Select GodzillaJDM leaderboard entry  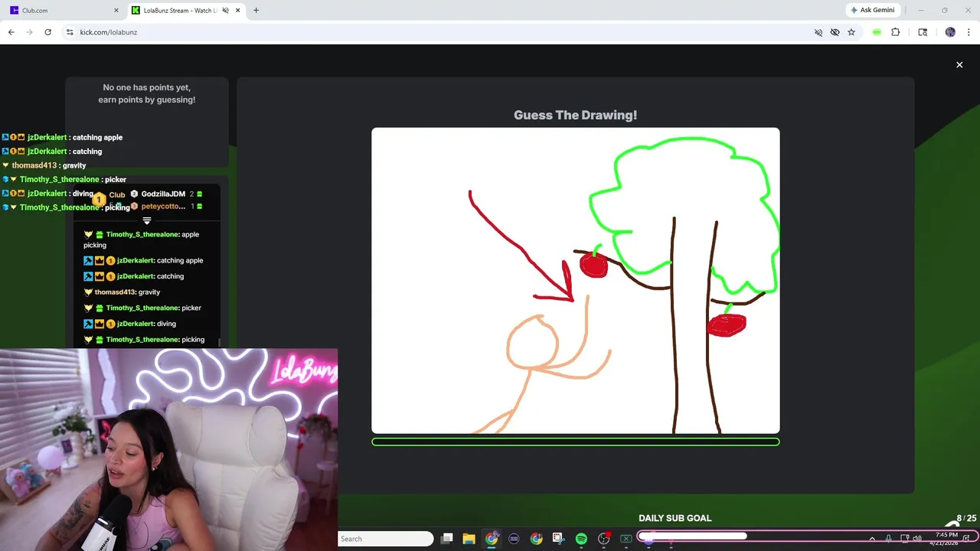[x=166, y=194]
